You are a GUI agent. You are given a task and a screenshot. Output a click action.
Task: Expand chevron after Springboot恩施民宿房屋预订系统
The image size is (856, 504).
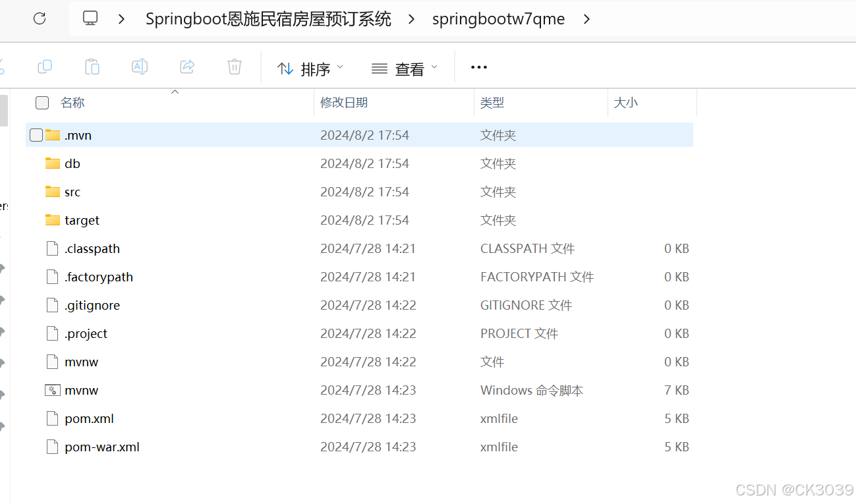pyautogui.click(x=412, y=19)
